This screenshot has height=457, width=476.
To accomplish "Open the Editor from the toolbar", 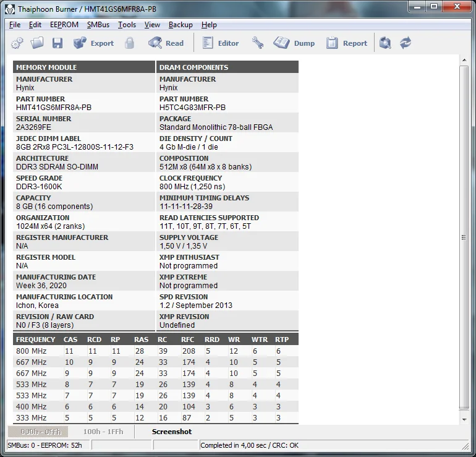I will click(221, 43).
